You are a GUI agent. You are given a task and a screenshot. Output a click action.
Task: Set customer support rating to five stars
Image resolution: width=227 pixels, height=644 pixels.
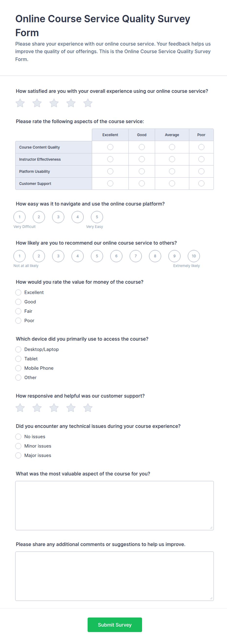[88, 408]
